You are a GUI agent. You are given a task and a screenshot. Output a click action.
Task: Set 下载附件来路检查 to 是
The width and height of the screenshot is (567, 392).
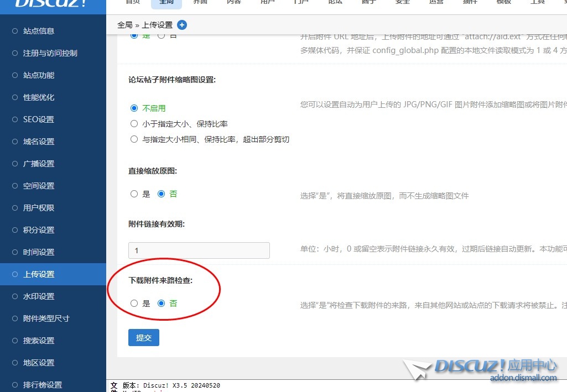134,304
